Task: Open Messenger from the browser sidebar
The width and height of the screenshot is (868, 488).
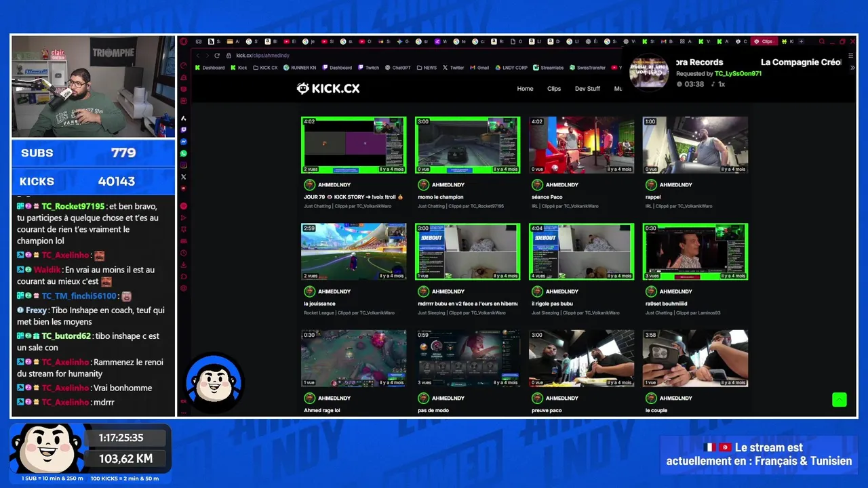Action: pos(184,142)
